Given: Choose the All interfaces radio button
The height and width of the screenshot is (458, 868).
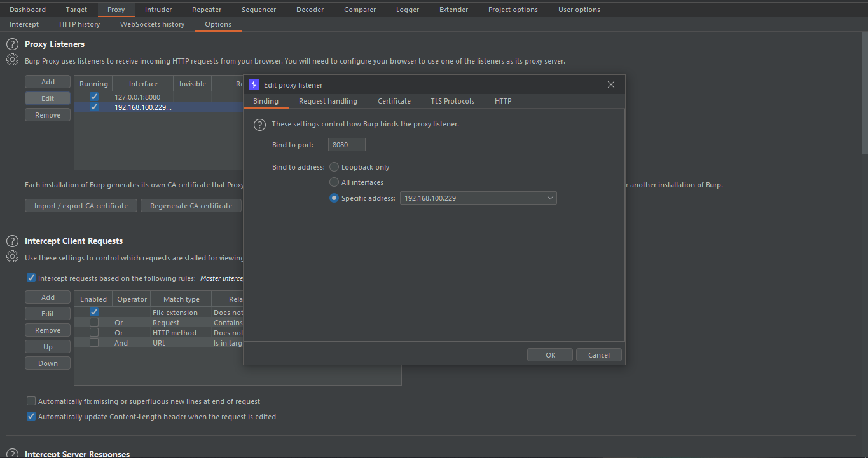Looking at the screenshot, I should coord(334,182).
